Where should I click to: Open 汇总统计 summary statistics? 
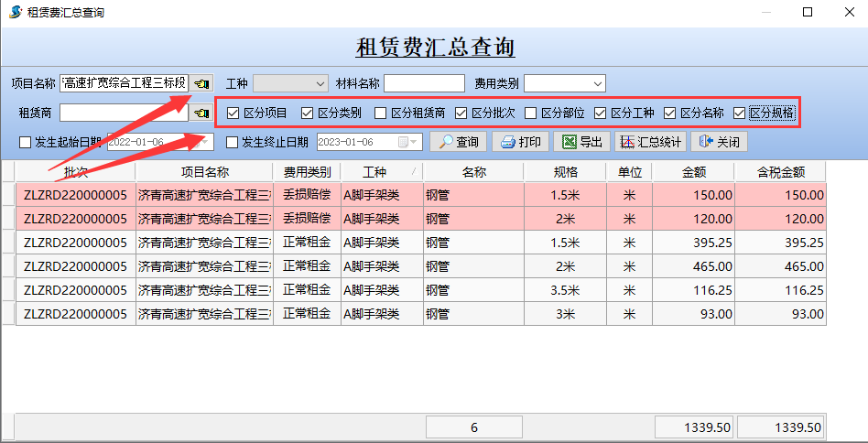[649, 142]
